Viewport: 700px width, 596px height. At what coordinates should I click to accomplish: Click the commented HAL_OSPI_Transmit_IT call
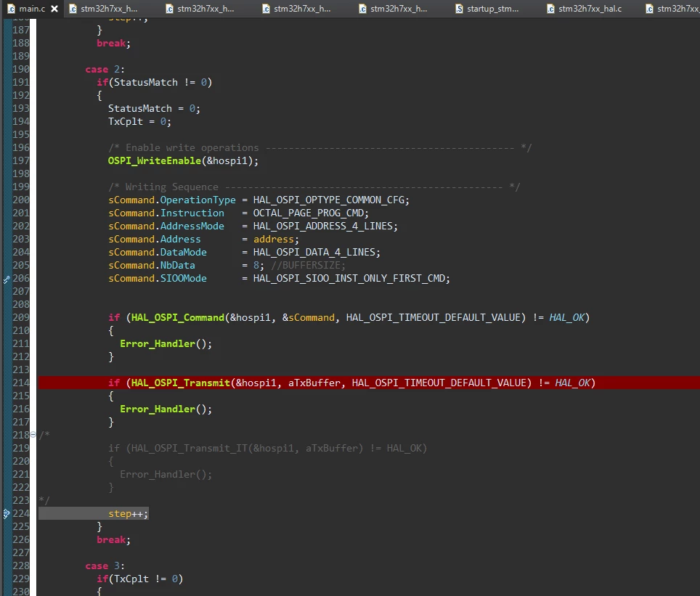pos(190,448)
